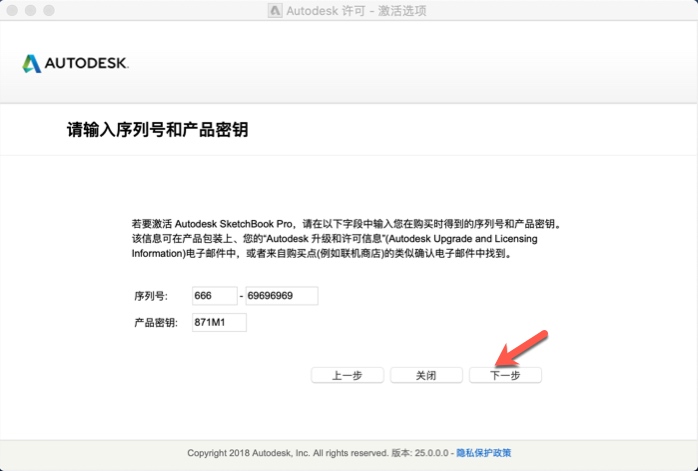
Task: Focus the 产品密钥 field containing 871M1
Action: point(219,323)
